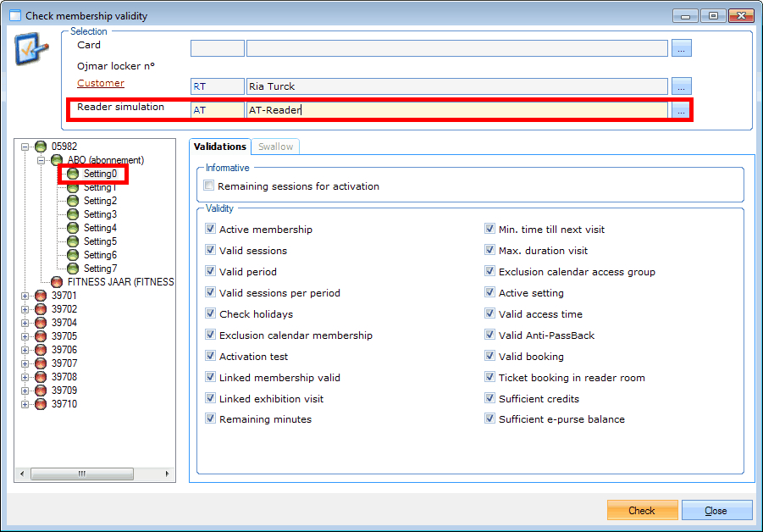Screen dimensions: 763x532
Task: Click into the Reader simulation name field
Action: [456, 110]
